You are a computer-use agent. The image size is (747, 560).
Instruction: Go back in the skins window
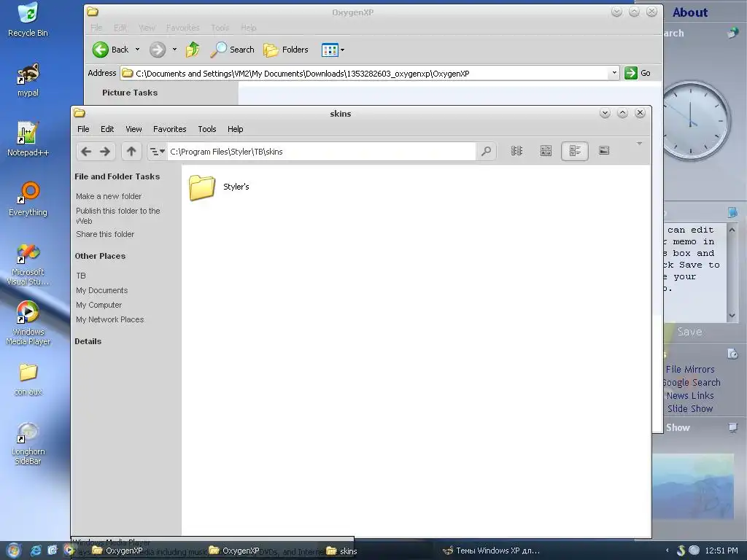(86, 152)
